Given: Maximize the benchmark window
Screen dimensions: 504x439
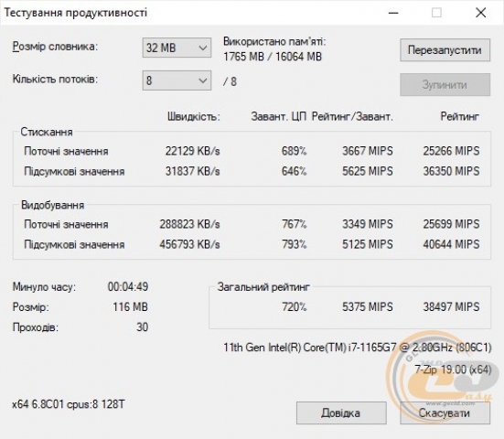Looking at the screenshot, I should point(436,13).
